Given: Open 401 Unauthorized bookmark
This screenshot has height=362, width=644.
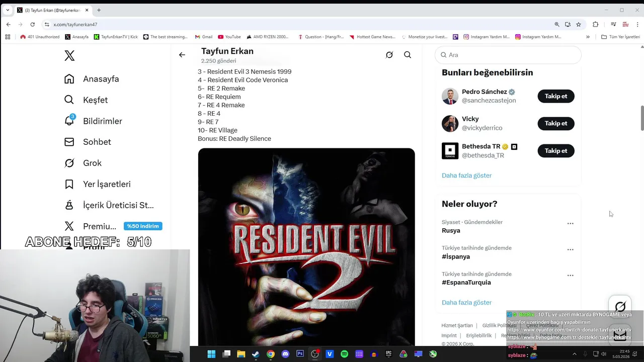Looking at the screenshot, I should [39, 37].
